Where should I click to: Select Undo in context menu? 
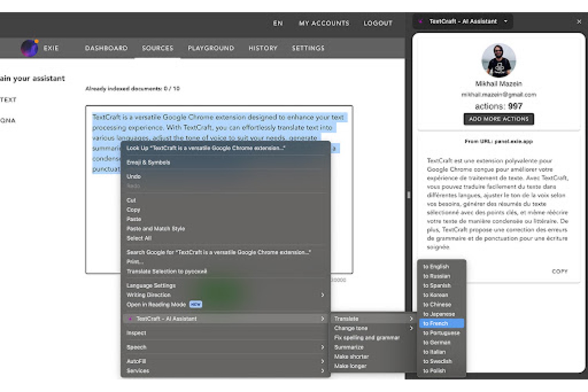pos(226,176)
